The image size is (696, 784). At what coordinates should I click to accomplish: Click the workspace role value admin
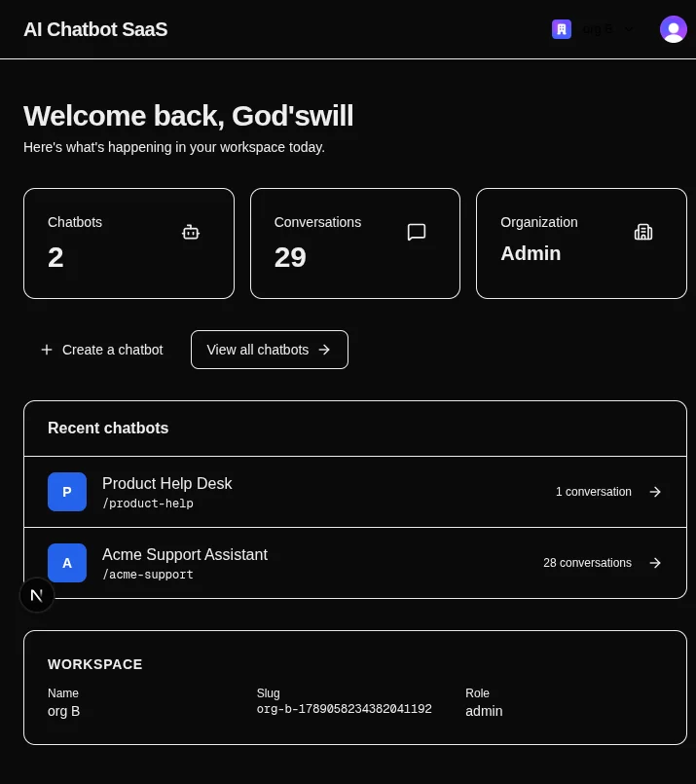click(484, 711)
